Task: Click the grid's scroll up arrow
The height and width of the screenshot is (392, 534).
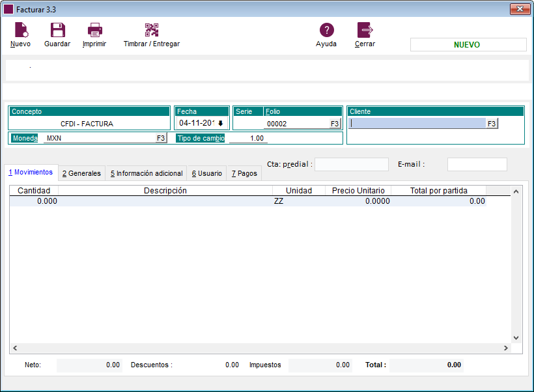Action: [x=516, y=191]
